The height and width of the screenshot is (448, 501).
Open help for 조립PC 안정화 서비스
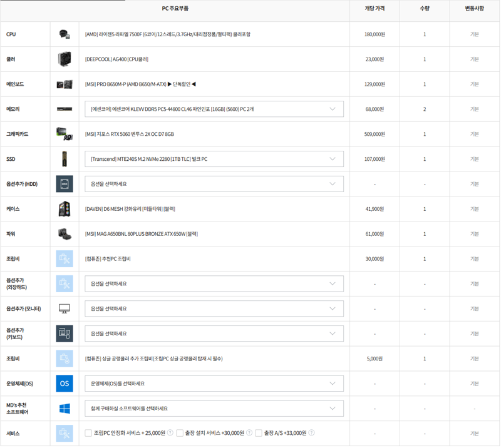(x=170, y=433)
